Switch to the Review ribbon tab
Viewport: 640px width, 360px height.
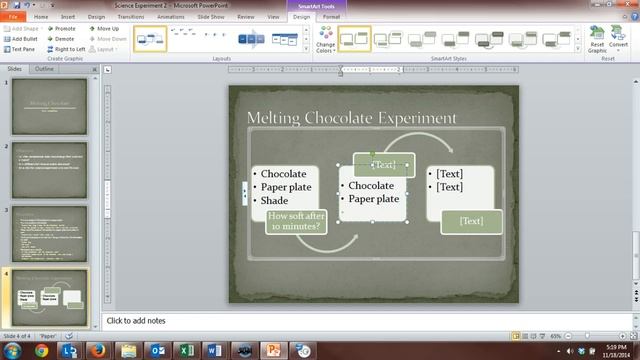coord(246,17)
